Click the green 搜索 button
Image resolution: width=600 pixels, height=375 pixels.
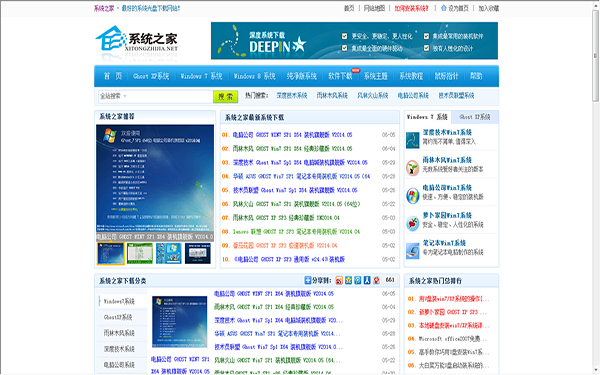225,96
